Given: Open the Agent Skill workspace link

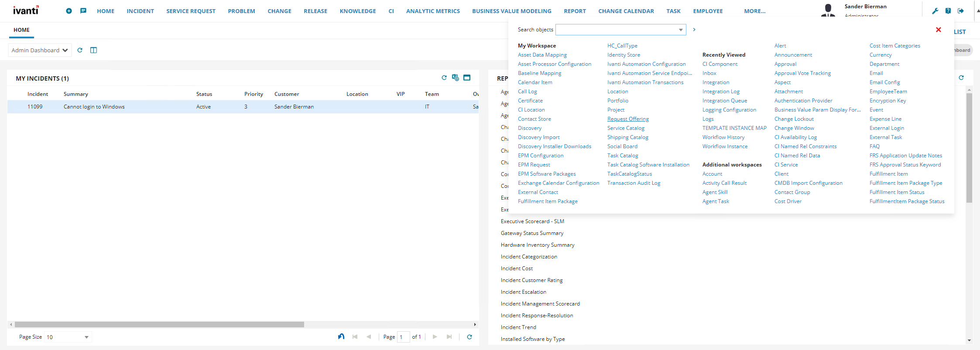Looking at the screenshot, I should (715, 192).
